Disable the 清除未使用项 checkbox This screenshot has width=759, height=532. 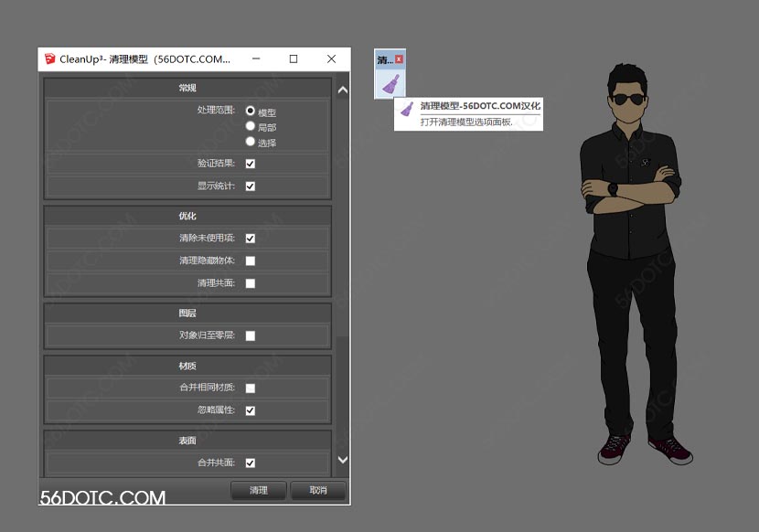(x=251, y=239)
